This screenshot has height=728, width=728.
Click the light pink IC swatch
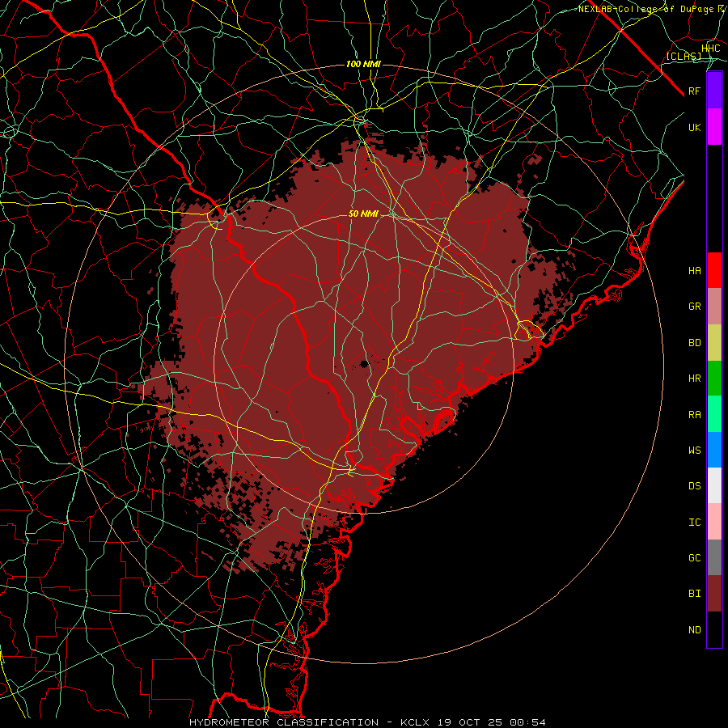pyautogui.click(x=714, y=522)
